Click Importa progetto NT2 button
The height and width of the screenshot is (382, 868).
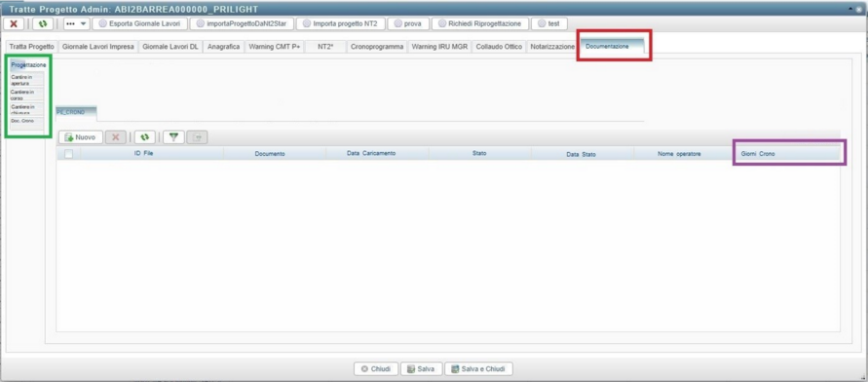click(340, 23)
